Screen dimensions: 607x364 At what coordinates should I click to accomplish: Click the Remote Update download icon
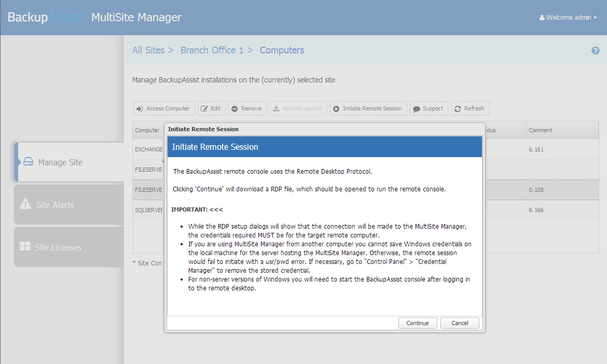276,109
